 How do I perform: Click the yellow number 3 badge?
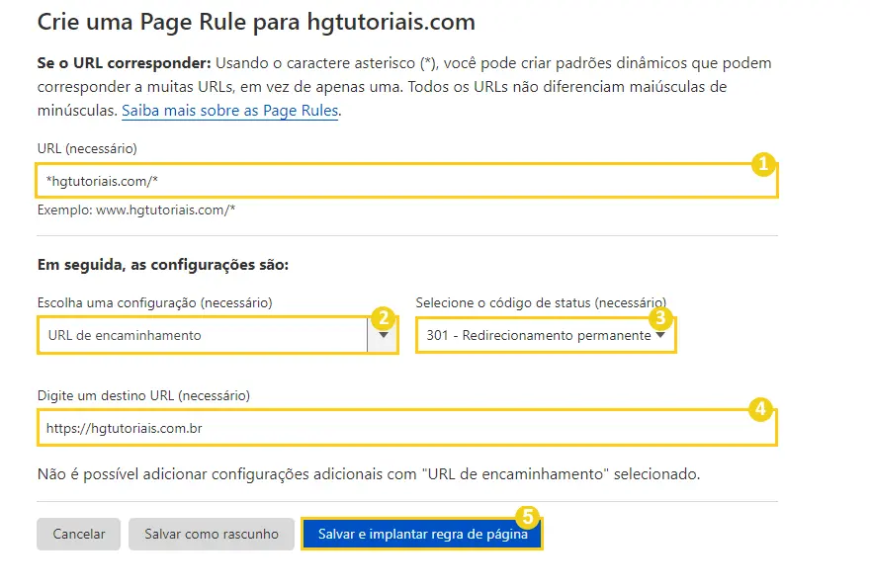tap(660, 318)
